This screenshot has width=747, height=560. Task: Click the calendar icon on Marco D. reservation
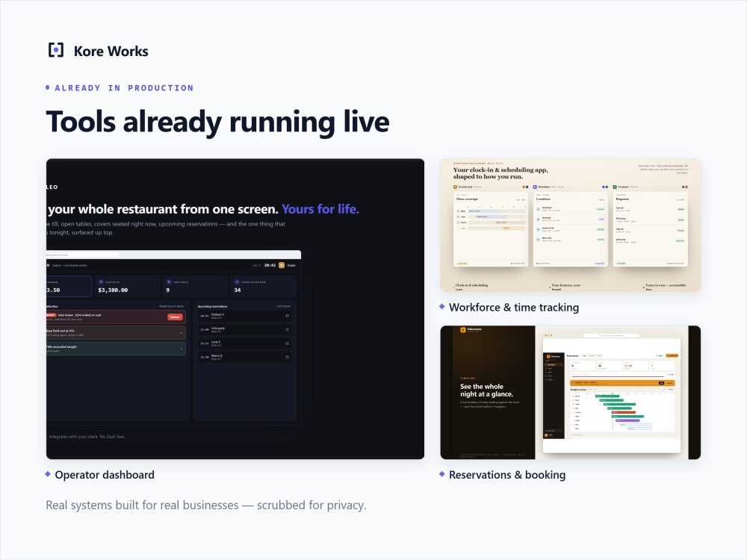tap(288, 357)
